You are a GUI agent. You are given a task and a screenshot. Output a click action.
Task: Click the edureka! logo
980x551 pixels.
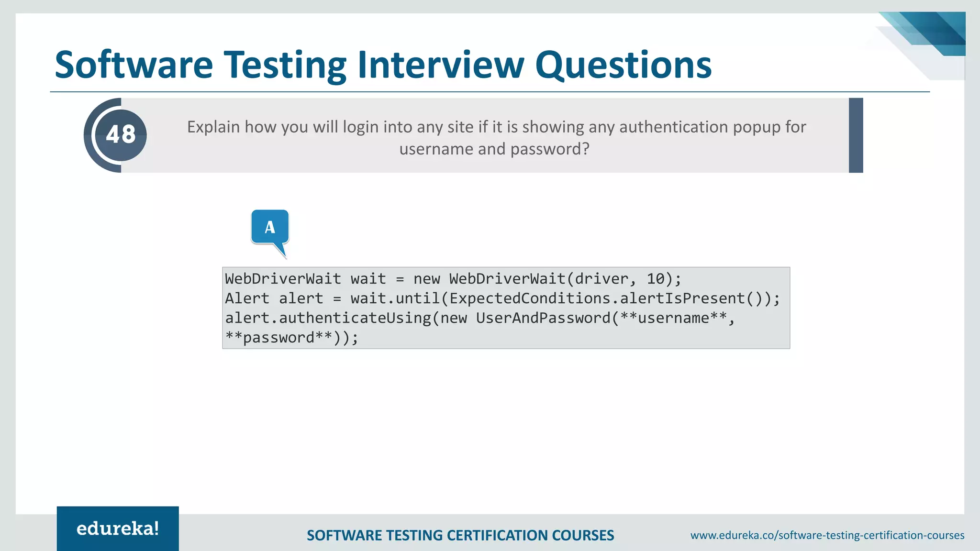tap(118, 529)
